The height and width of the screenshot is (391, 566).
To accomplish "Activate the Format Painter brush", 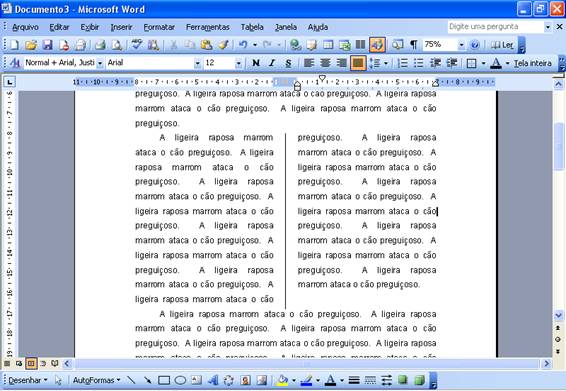I will click(x=223, y=45).
